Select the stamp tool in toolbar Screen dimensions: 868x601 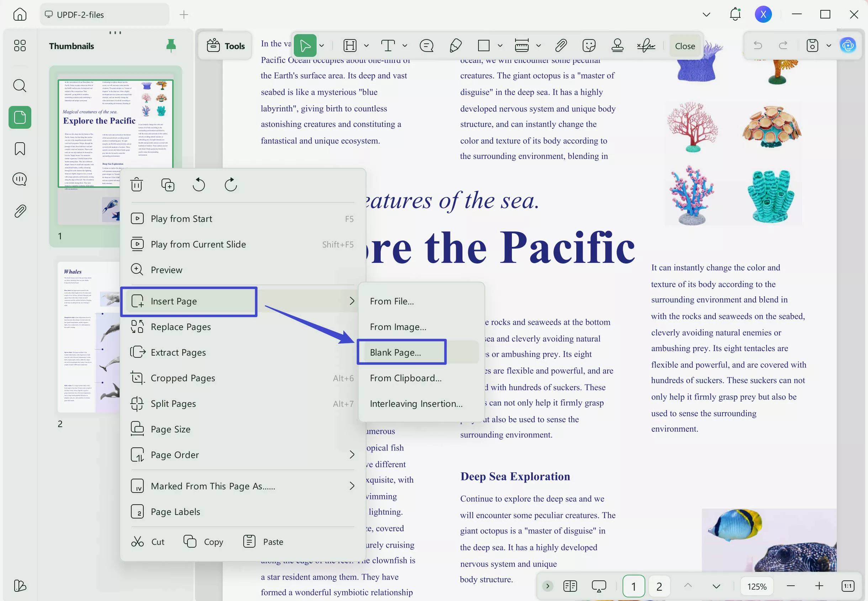(x=617, y=46)
